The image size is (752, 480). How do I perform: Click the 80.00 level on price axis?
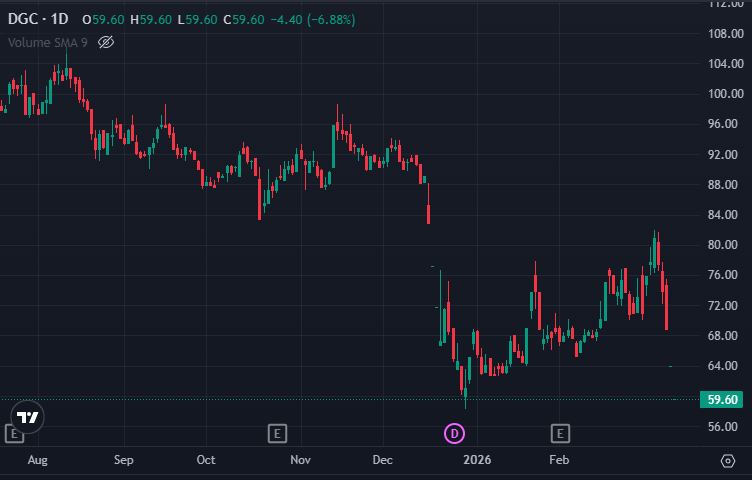[722, 245]
